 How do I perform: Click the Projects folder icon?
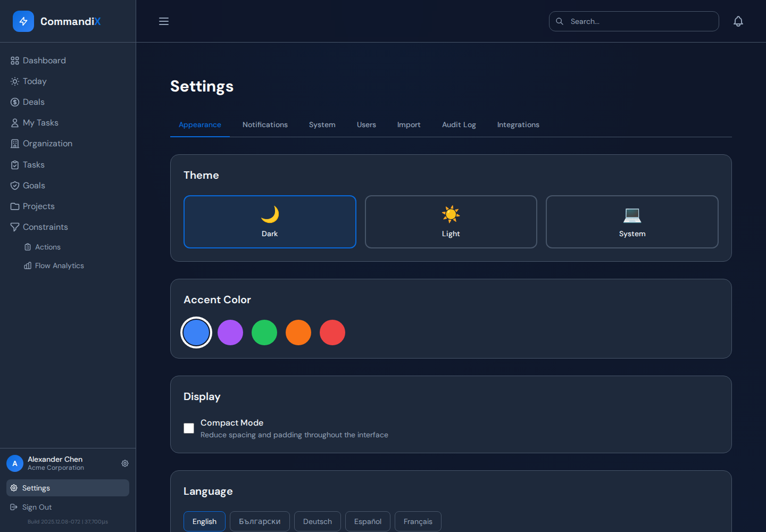click(15, 206)
